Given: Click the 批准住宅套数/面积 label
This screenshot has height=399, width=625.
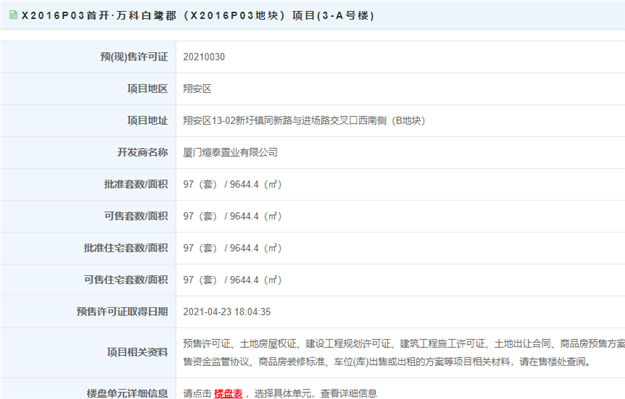Looking at the screenshot, I should pyautogui.click(x=126, y=248).
